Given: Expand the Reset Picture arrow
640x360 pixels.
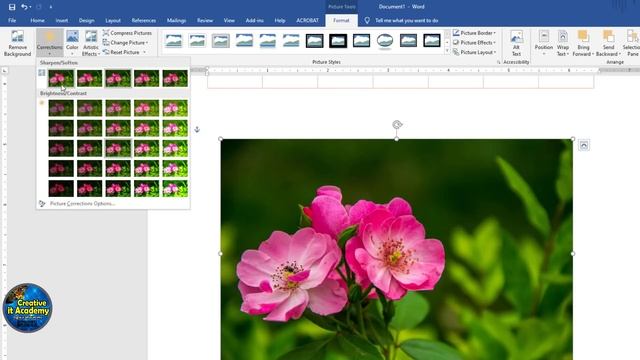Looking at the screenshot, I should click(144, 52).
